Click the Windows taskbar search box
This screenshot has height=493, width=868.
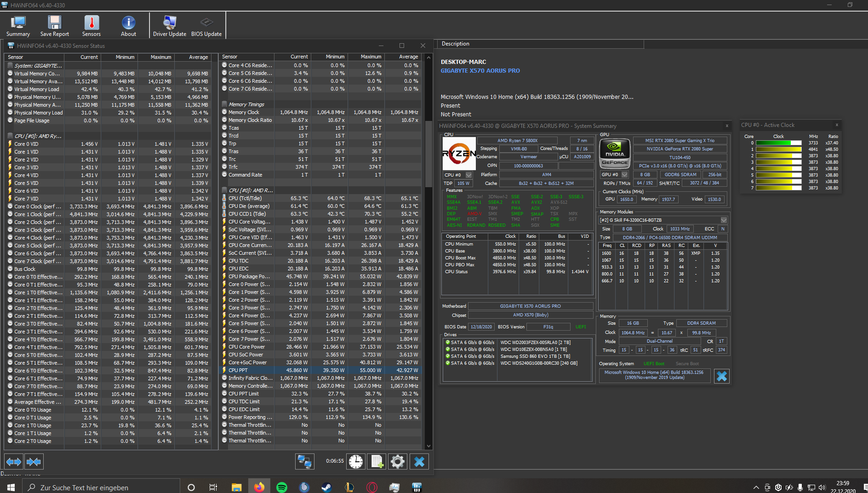(x=101, y=487)
